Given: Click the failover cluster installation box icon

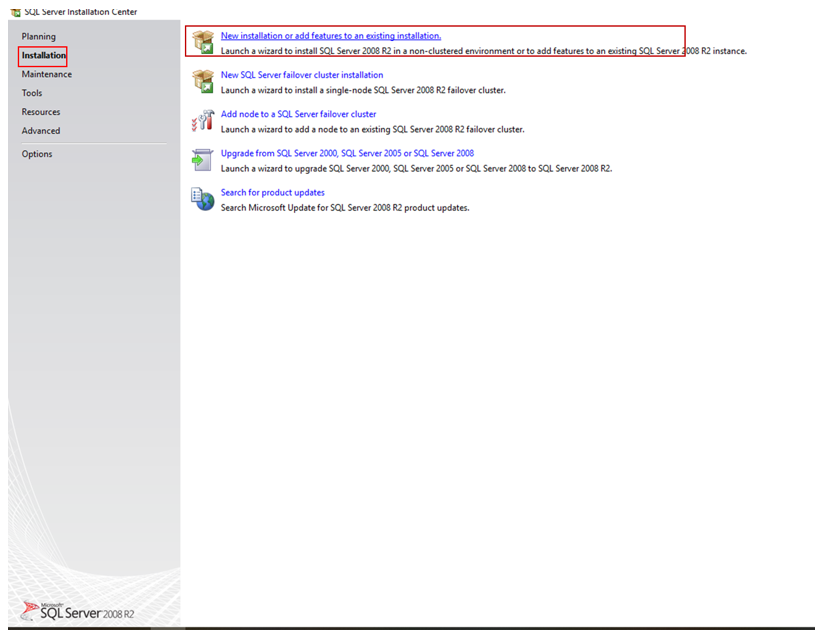Looking at the screenshot, I should [x=203, y=81].
